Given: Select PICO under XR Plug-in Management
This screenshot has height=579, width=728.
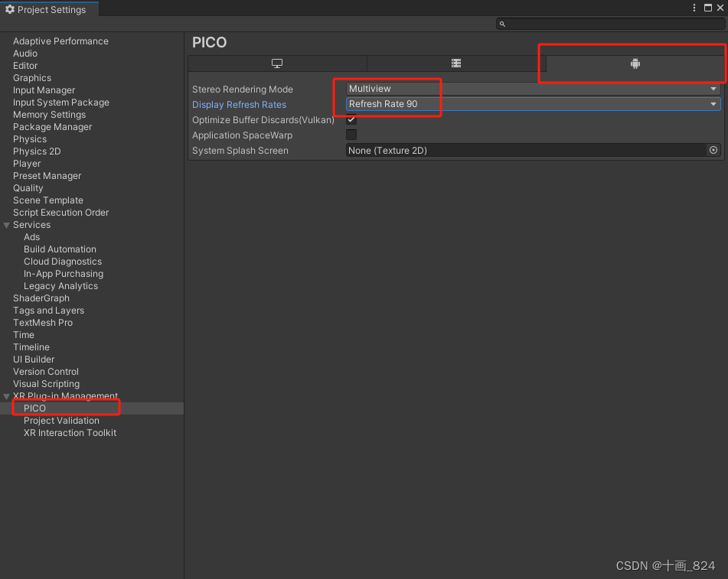Looking at the screenshot, I should click(34, 408).
